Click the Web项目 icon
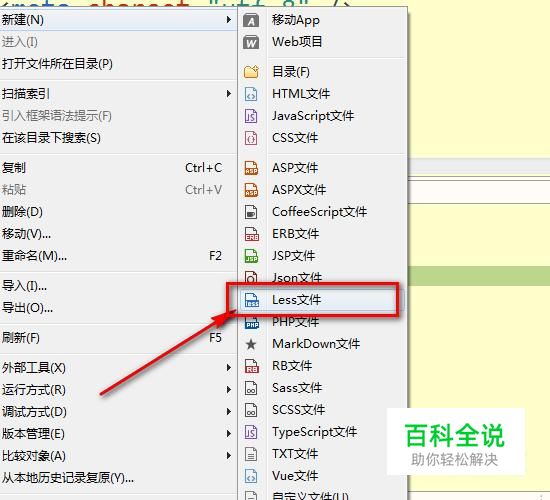 (251, 42)
